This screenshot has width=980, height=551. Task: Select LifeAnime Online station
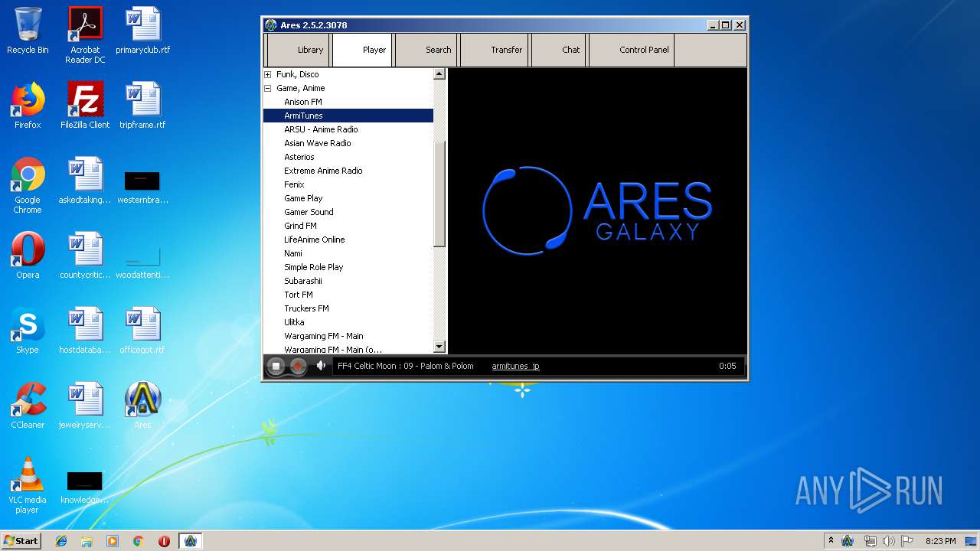point(315,240)
